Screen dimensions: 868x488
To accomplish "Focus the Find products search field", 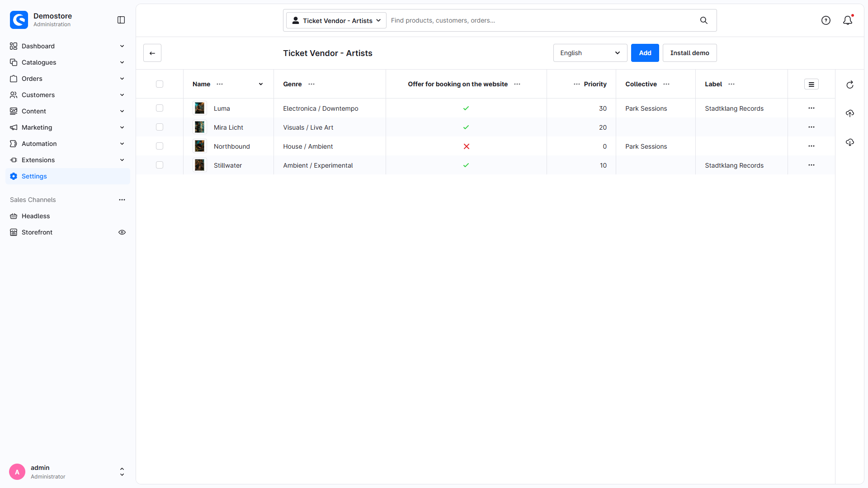I will (542, 20).
